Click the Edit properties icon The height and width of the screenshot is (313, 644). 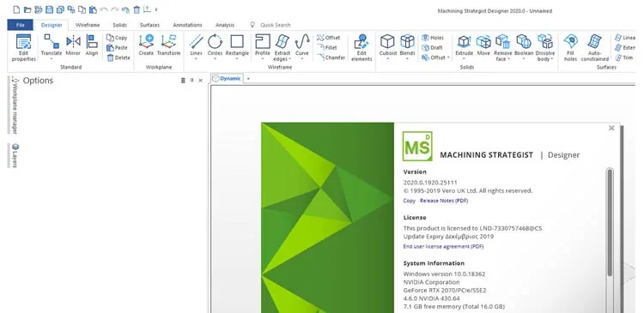tap(23, 42)
